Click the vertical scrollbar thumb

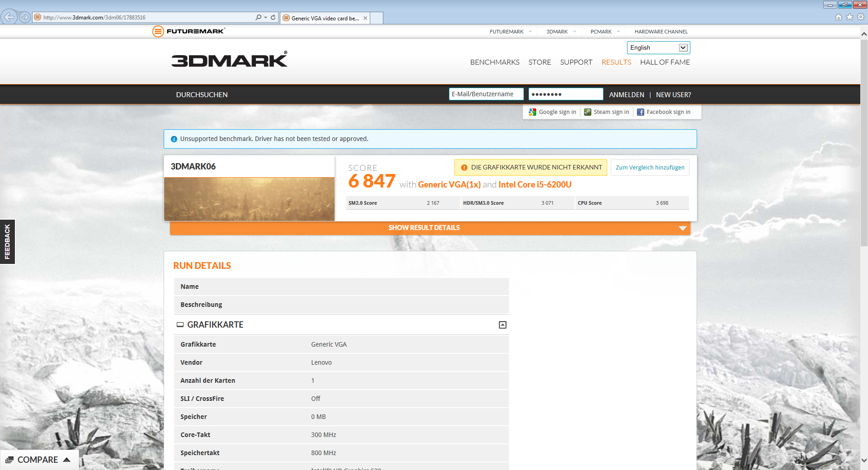pos(864,143)
